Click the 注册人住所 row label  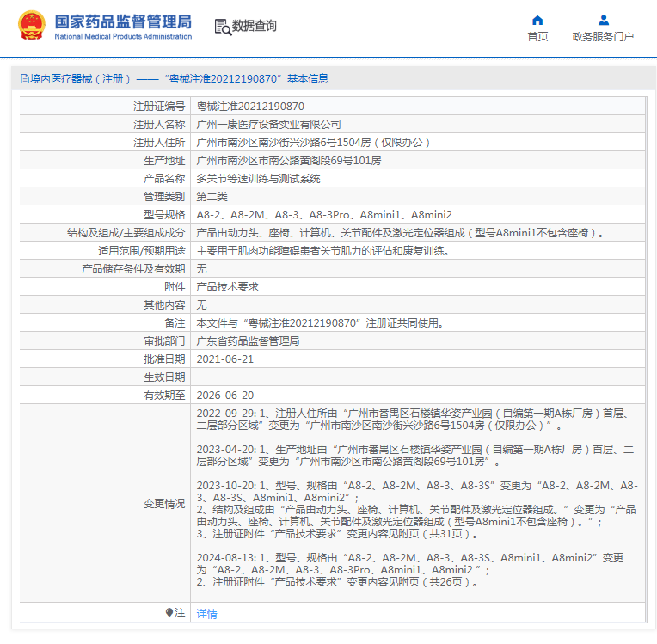coord(159,143)
